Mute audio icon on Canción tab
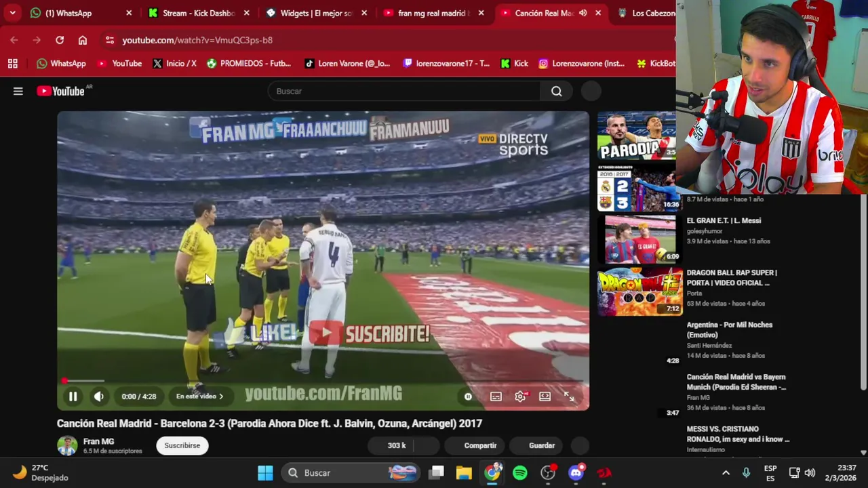The image size is (868, 488). coord(583,13)
